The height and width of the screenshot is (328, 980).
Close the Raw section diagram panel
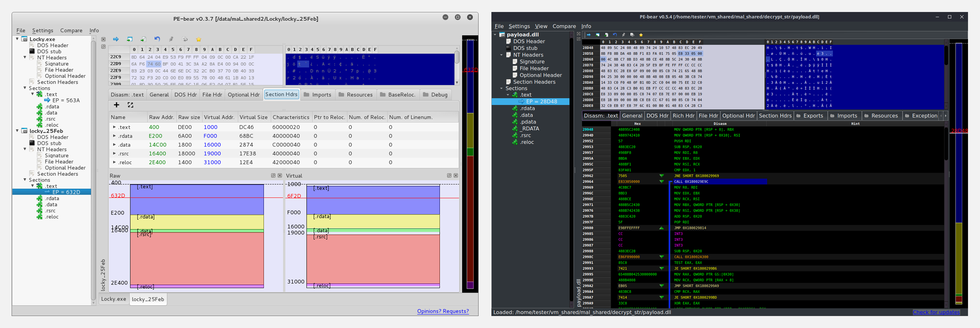coord(280,175)
